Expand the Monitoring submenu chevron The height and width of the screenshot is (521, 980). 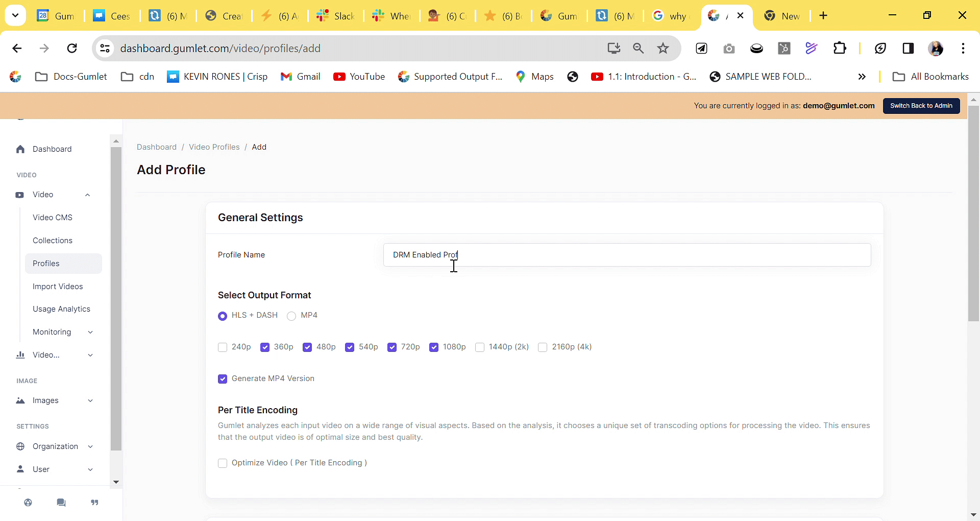[90, 332]
